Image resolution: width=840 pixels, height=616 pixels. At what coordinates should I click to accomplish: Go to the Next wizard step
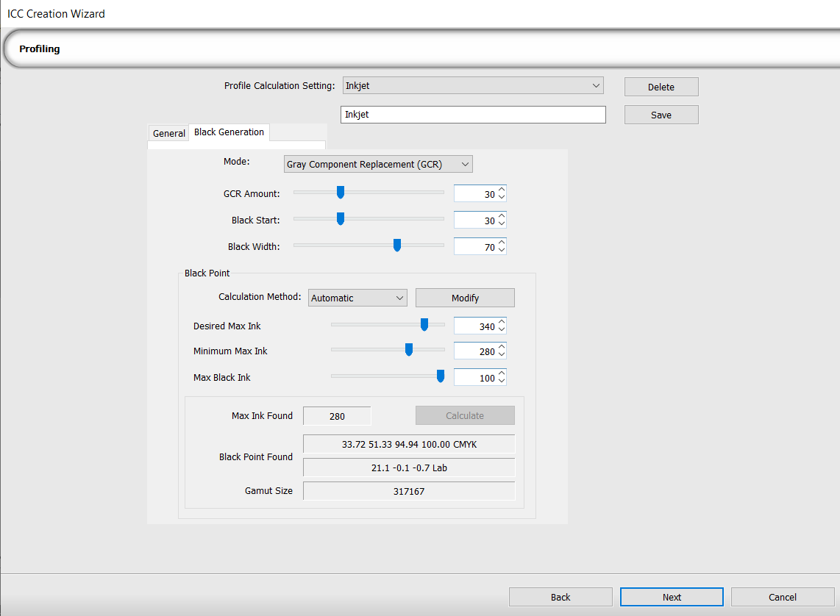click(x=671, y=597)
